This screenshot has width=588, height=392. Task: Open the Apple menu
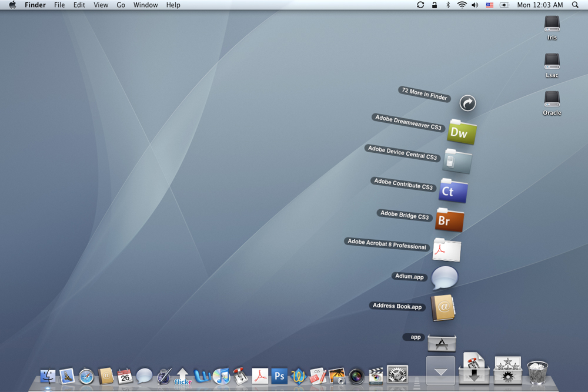pyautogui.click(x=13, y=5)
